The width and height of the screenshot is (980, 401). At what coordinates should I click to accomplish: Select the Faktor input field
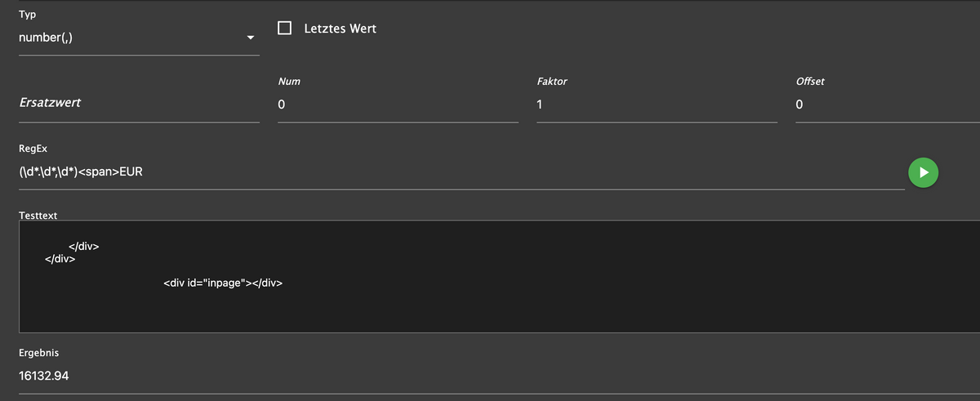tap(656, 105)
